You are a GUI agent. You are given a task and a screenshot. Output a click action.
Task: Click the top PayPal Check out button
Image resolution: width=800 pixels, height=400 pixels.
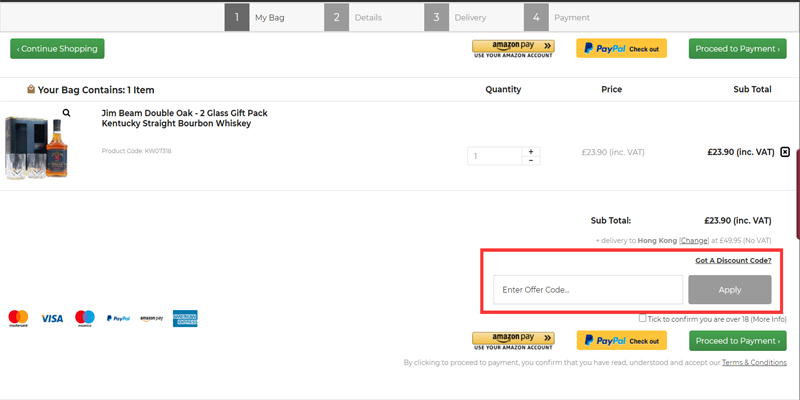coord(621,48)
